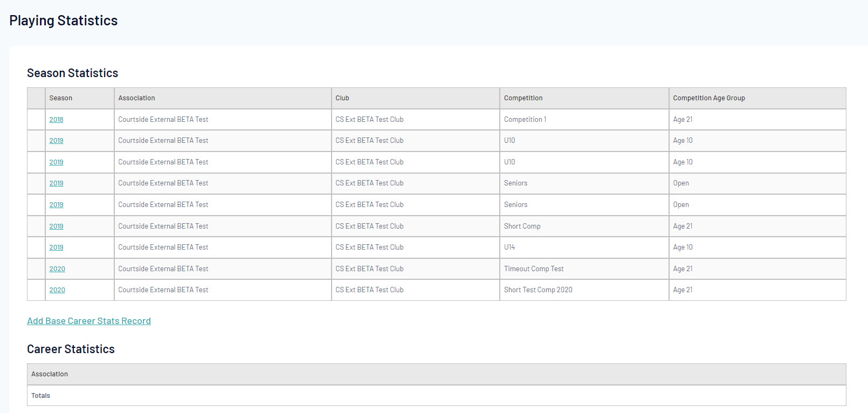Open 2020 link for Timeout Comp Test

[57, 269]
